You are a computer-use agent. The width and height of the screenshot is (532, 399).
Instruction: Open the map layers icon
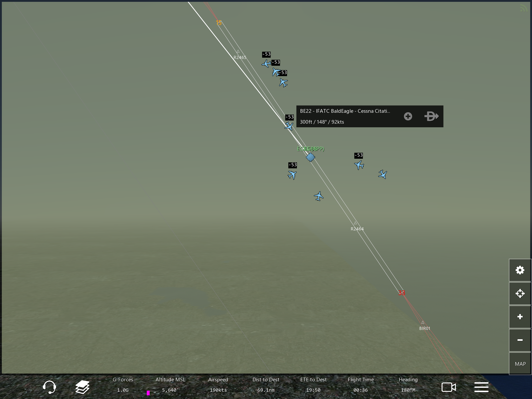point(82,387)
